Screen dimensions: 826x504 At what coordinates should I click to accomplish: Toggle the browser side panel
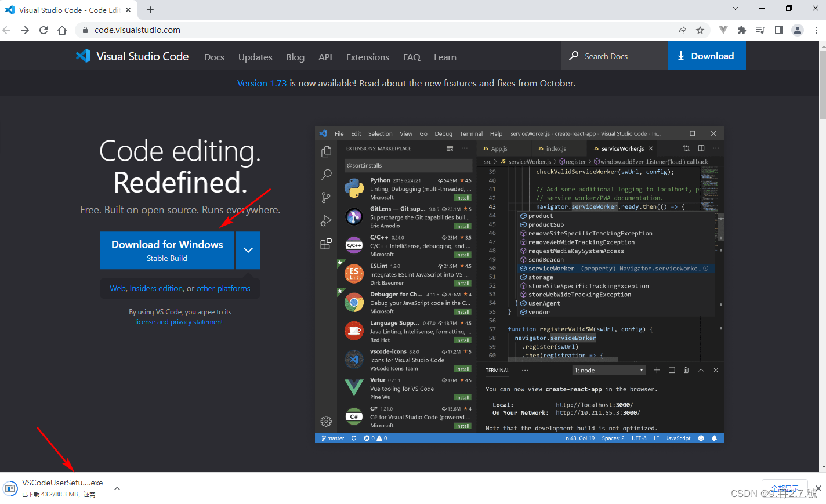click(x=779, y=30)
